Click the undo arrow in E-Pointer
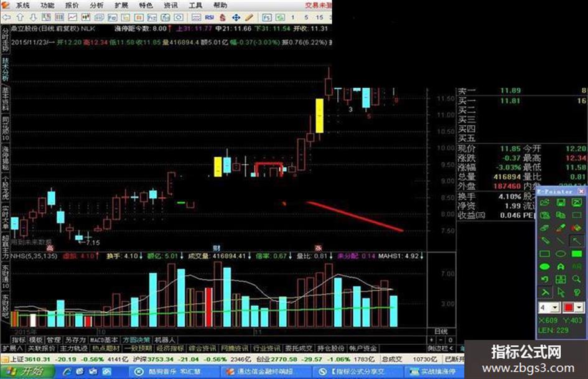 (544, 279)
